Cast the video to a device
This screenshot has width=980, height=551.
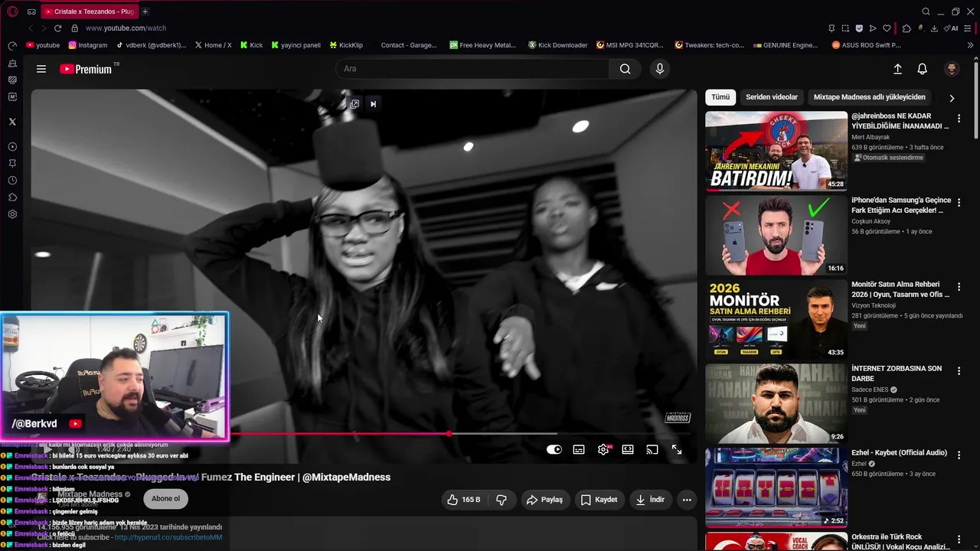click(x=652, y=449)
